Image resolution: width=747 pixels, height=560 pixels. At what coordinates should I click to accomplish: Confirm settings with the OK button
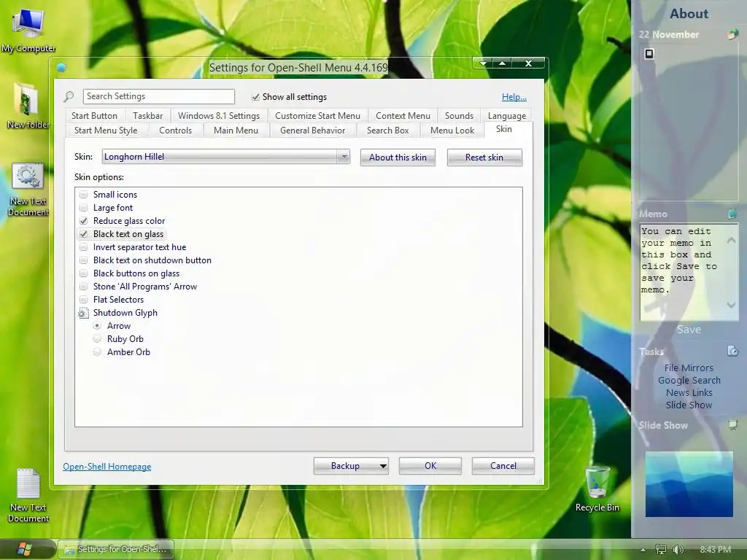tap(430, 466)
